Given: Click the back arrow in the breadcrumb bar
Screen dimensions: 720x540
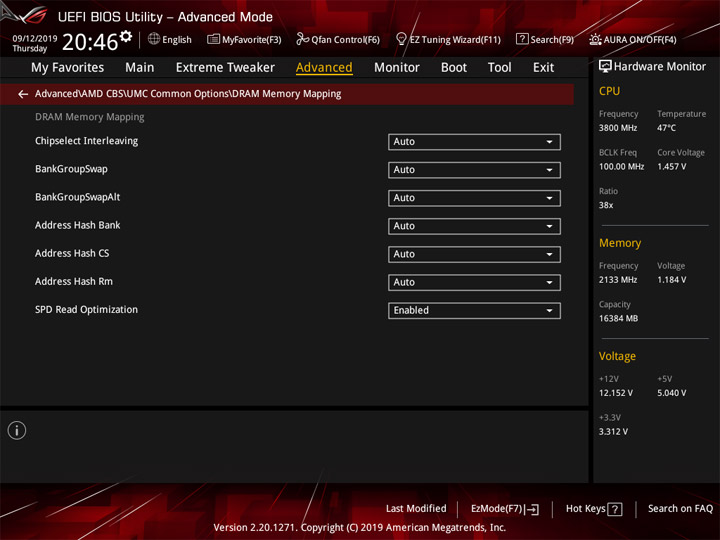Looking at the screenshot, I should tap(22, 94).
